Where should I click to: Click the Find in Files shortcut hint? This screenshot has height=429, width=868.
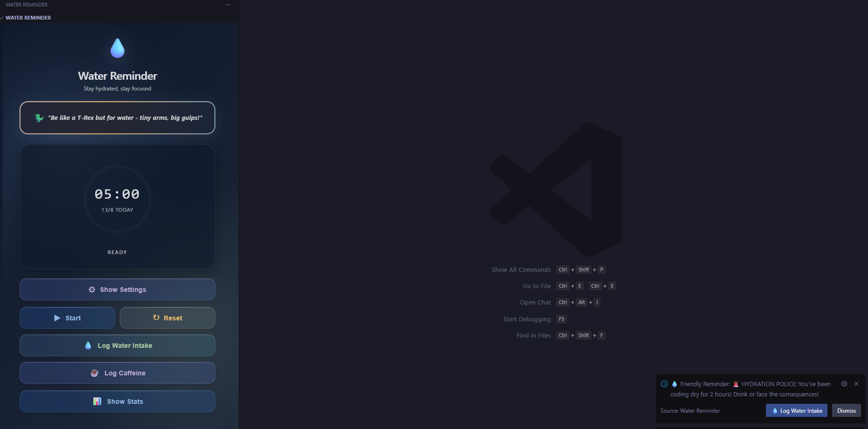click(561, 335)
